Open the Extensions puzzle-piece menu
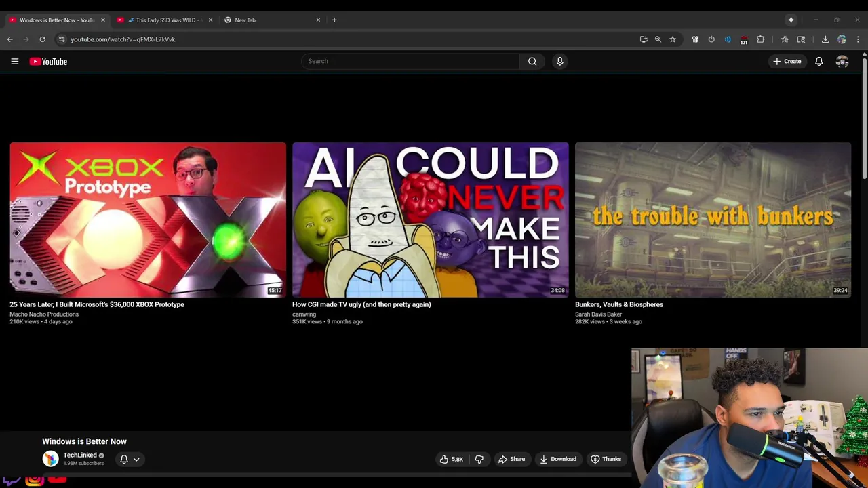 coord(760,39)
